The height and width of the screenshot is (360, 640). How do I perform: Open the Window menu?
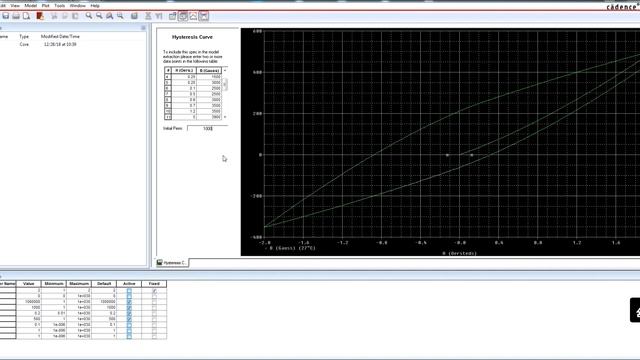[78, 6]
